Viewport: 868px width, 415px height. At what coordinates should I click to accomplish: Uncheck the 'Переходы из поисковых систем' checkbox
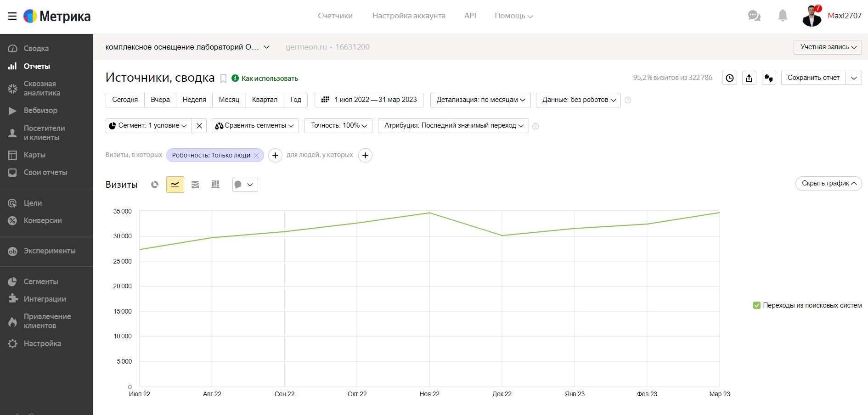pos(757,305)
